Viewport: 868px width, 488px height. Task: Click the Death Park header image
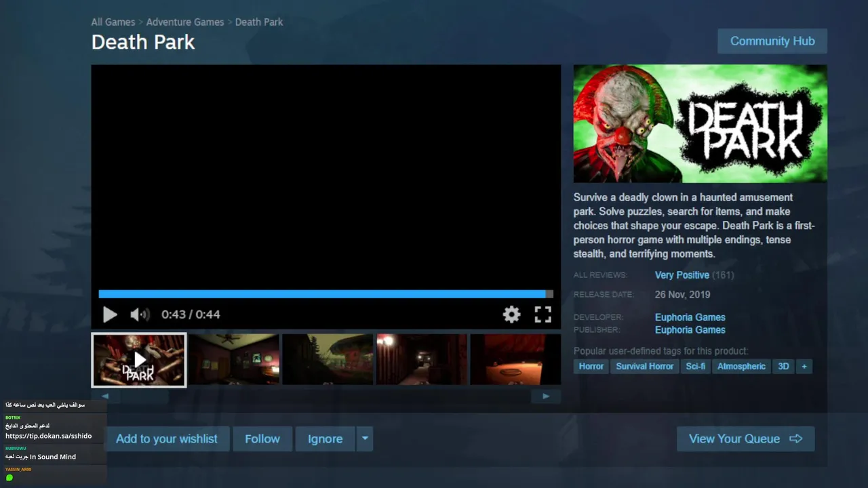pyautogui.click(x=701, y=124)
